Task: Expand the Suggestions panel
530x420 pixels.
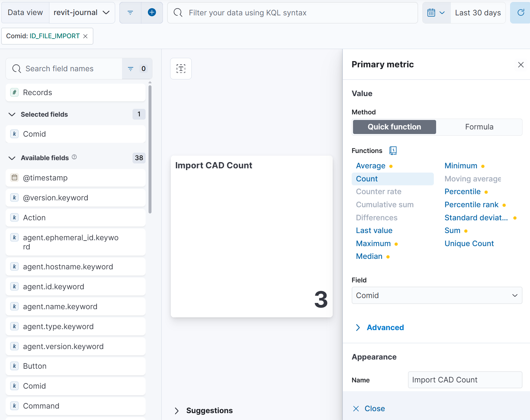Action: point(204,411)
